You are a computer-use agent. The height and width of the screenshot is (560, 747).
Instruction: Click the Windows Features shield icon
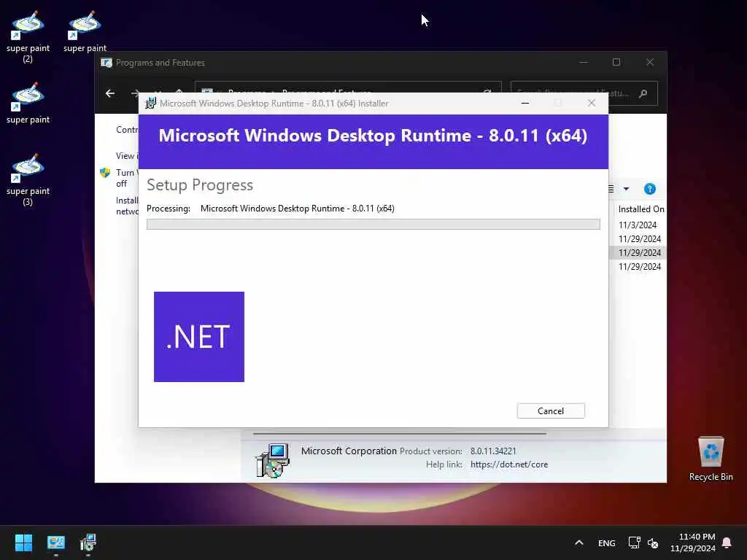pyautogui.click(x=105, y=172)
